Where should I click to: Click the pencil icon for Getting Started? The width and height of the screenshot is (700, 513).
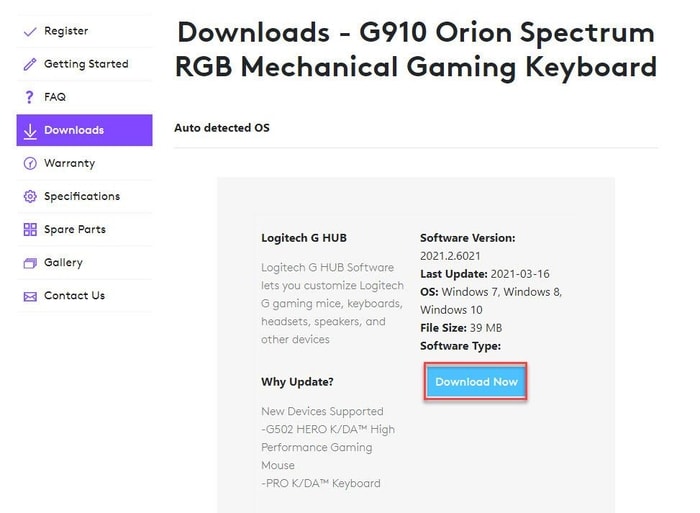[x=30, y=64]
